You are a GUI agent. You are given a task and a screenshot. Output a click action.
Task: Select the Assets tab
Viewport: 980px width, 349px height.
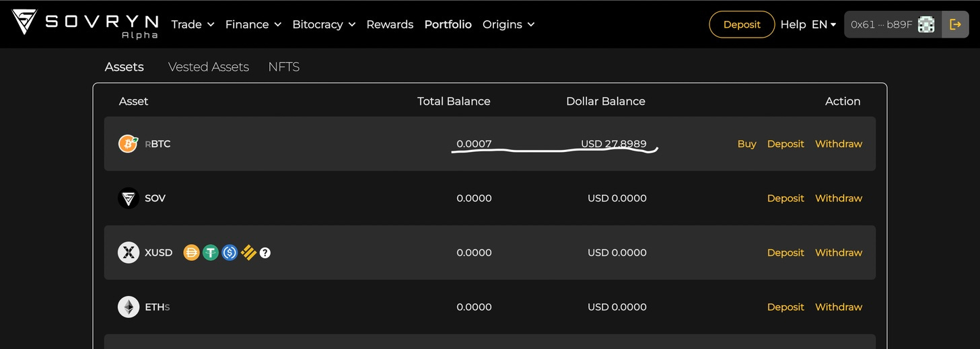(125, 67)
